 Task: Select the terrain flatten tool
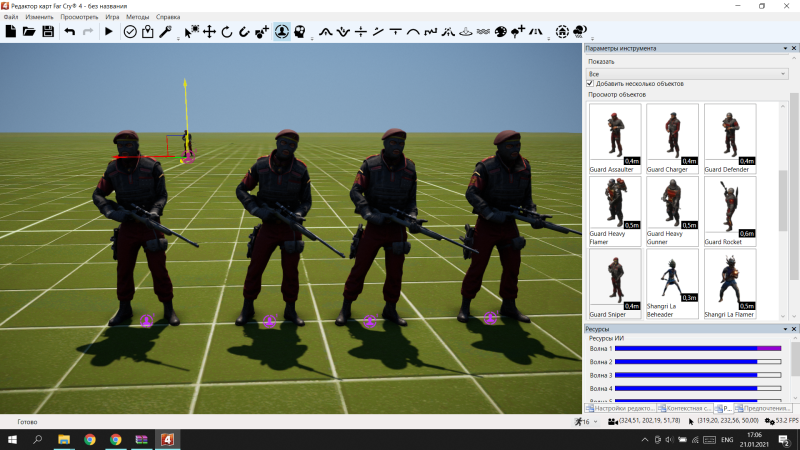click(395, 32)
